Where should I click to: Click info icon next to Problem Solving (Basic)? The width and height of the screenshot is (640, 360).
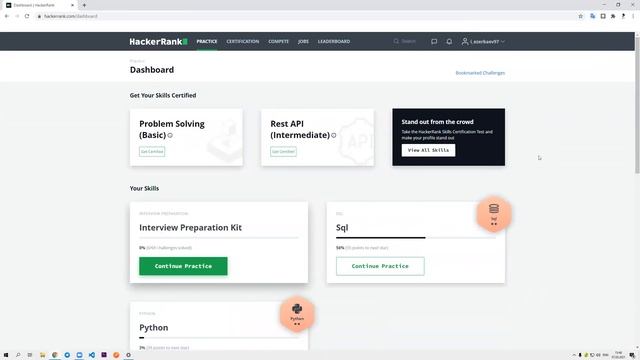pyautogui.click(x=170, y=135)
